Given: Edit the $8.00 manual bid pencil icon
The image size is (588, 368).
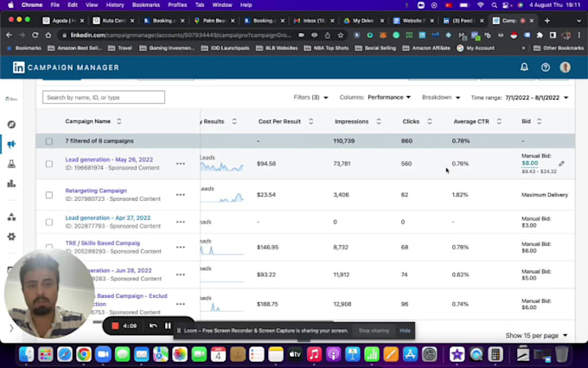Looking at the screenshot, I should (561, 164).
